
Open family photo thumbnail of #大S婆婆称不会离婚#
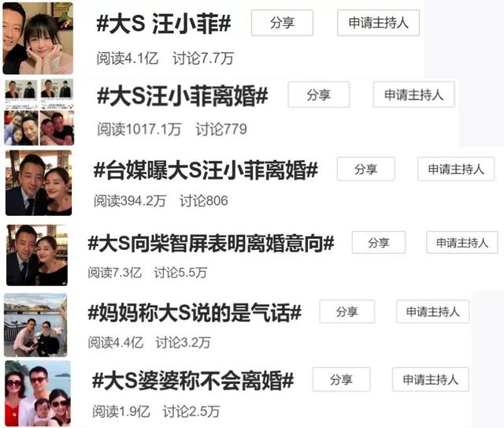38,393
